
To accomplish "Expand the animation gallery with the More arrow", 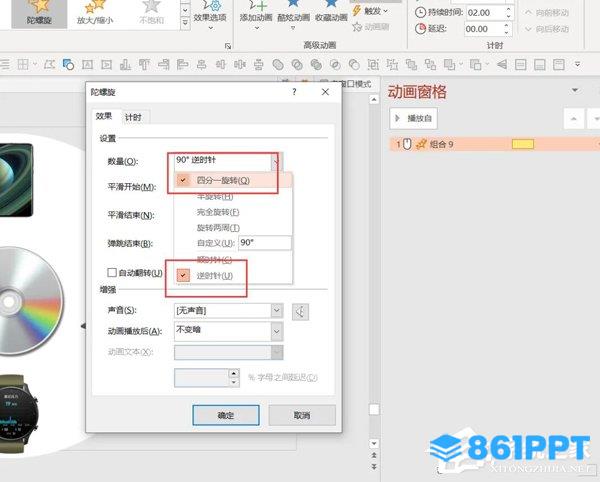I will coord(185,24).
